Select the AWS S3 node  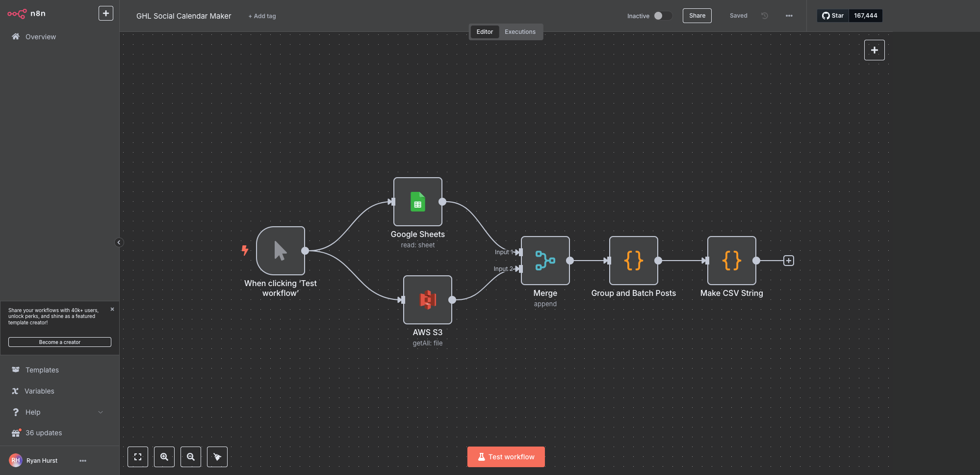[x=427, y=300]
